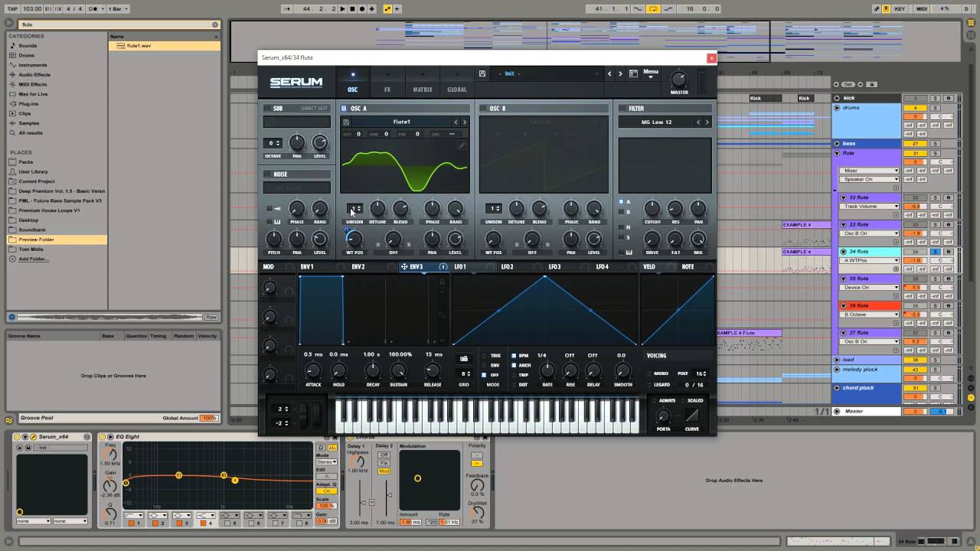Click the TAP tempo button
980x551 pixels.
pos(11,9)
